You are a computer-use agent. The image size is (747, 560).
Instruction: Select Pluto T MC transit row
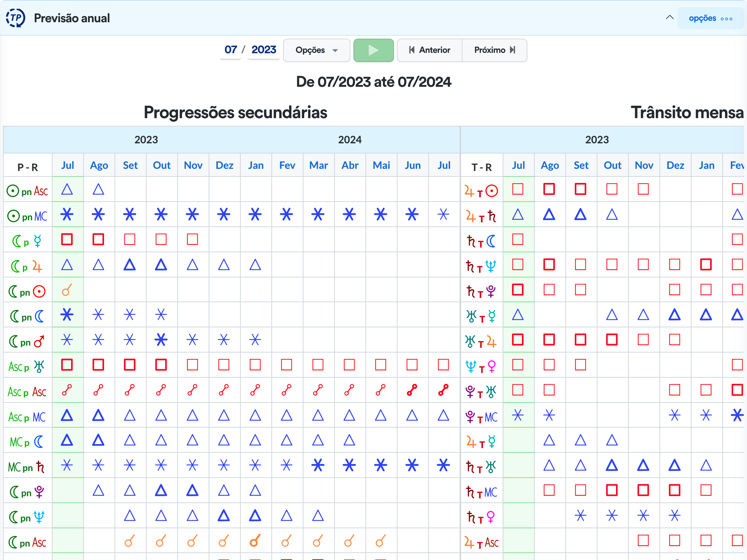pyautogui.click(x=482, y=417)
